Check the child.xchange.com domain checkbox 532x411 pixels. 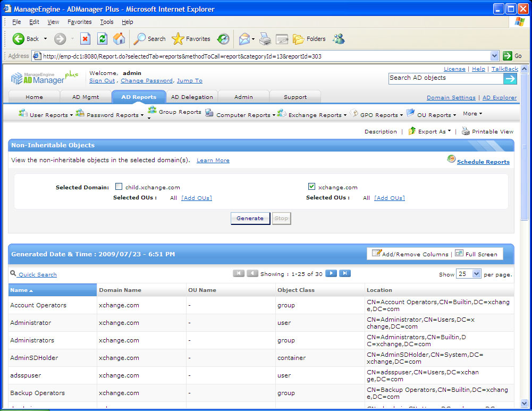[119, 186]
